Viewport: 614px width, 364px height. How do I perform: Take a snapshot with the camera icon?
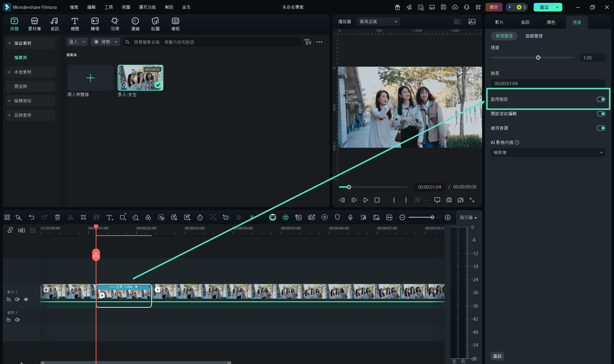tap(449, 200)
